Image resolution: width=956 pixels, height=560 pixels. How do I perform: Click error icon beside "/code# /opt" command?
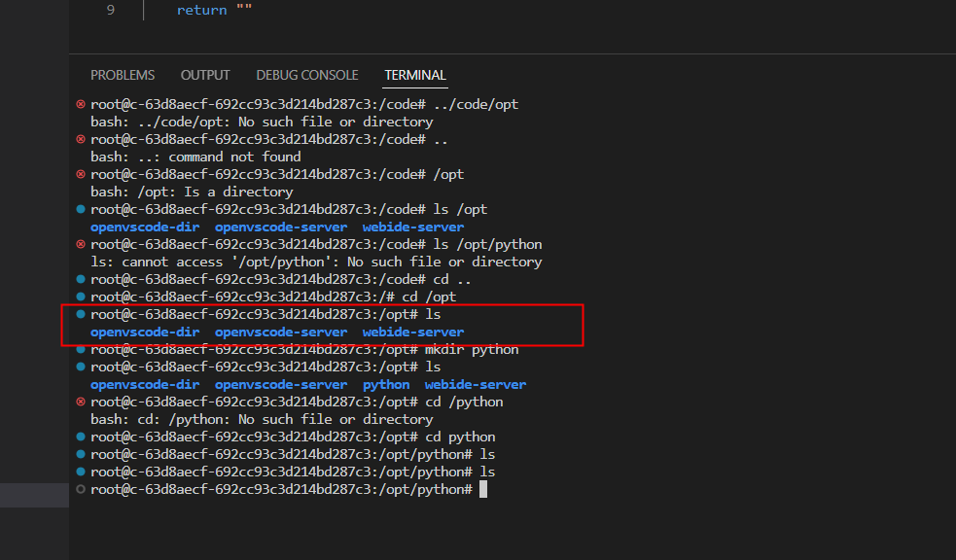click(x=81, y=174)
